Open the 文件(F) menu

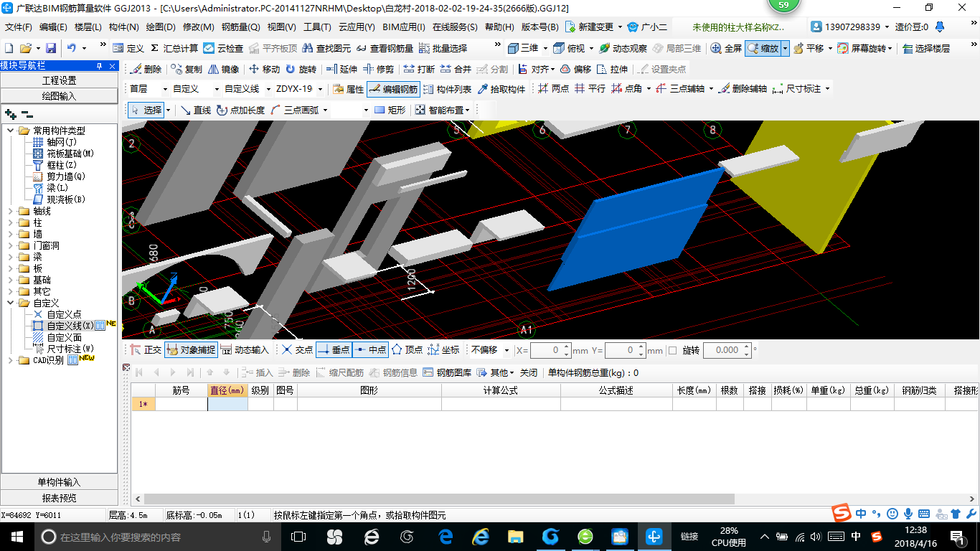pos(19,27)
